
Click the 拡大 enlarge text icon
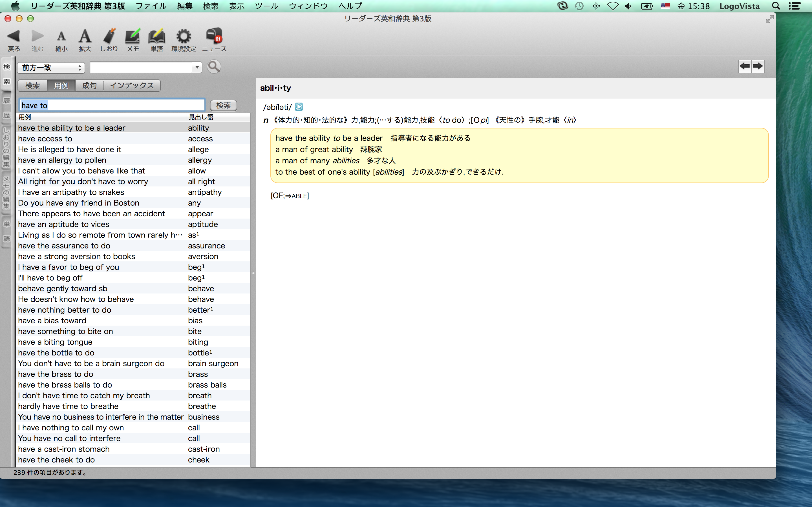[x=85, y=36]
